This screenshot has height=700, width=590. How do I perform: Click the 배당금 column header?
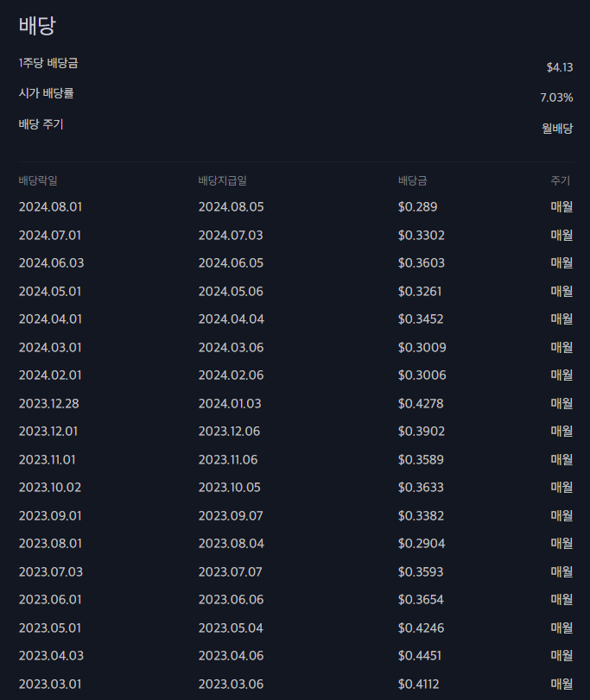(x=412, y=180)
